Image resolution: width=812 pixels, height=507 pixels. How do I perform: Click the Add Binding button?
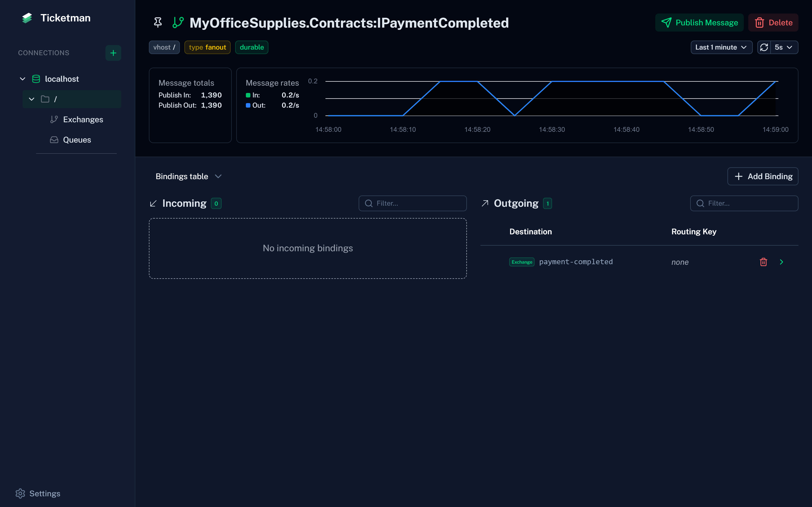click(763, 176)
